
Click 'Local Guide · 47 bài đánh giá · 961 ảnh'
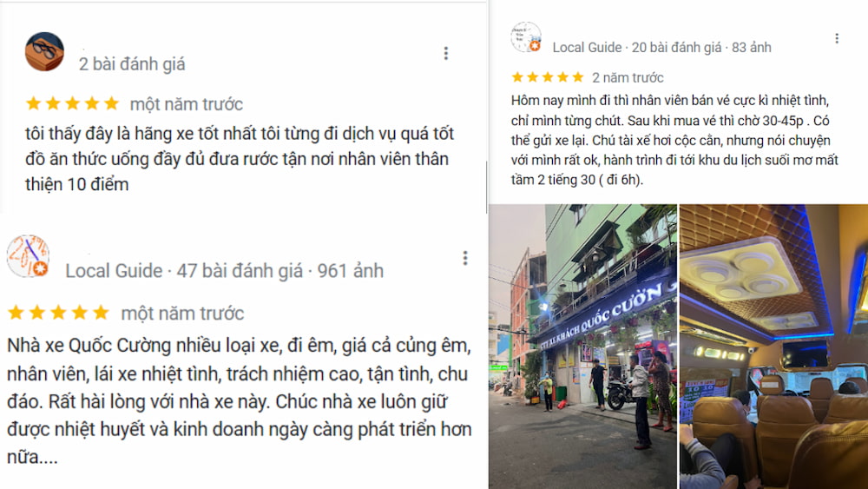224,271
